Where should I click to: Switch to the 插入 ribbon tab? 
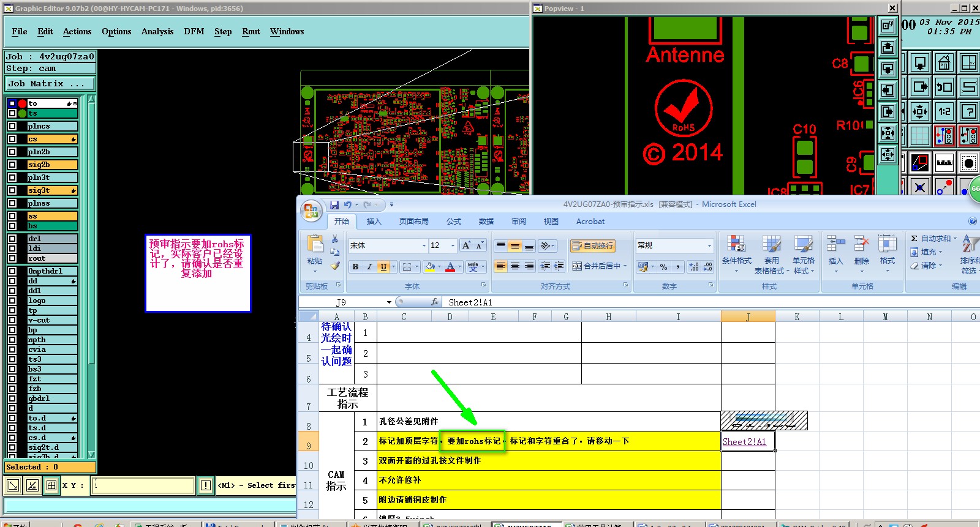tap(374, 222)
